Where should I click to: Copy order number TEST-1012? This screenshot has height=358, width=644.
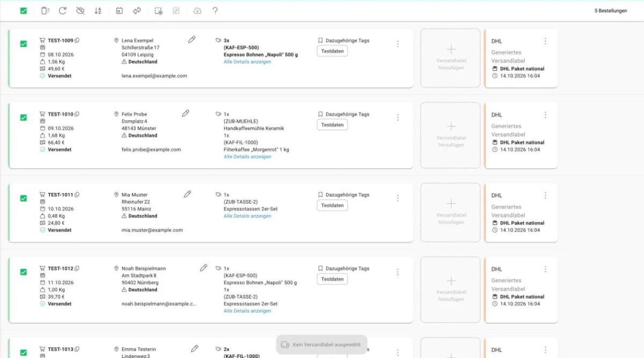(x=77, y=268)
